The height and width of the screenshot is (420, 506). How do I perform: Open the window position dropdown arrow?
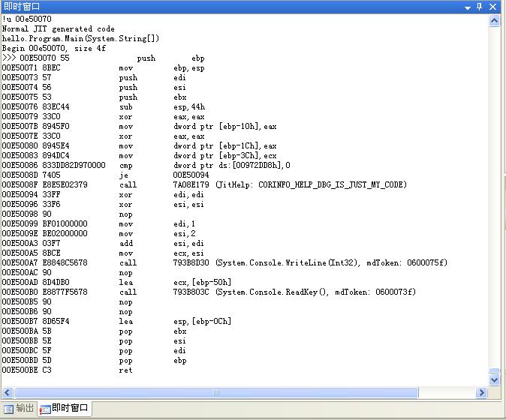[467, 7]
